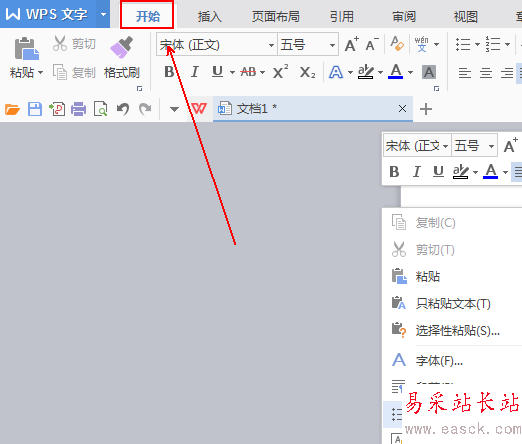Expand ribbon highlight color dropdown arrow
Viewport: 522px width, 444px height.
click(380, 72)
